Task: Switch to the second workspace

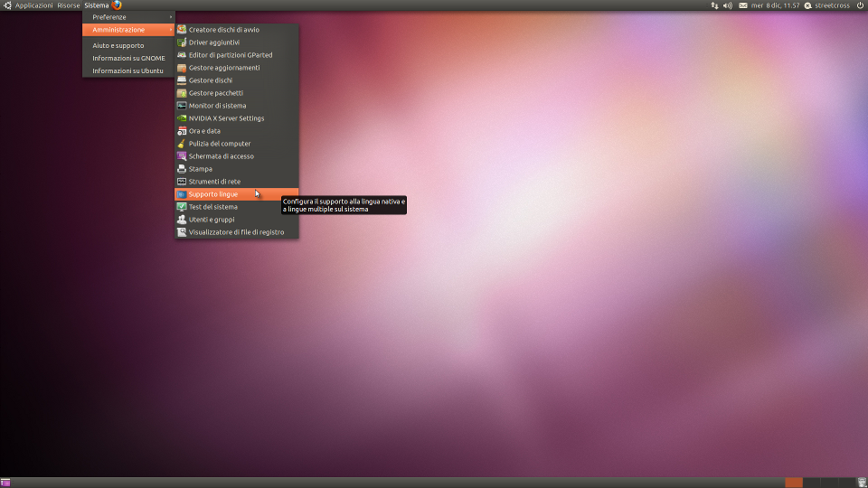Action: coord(811,483)
